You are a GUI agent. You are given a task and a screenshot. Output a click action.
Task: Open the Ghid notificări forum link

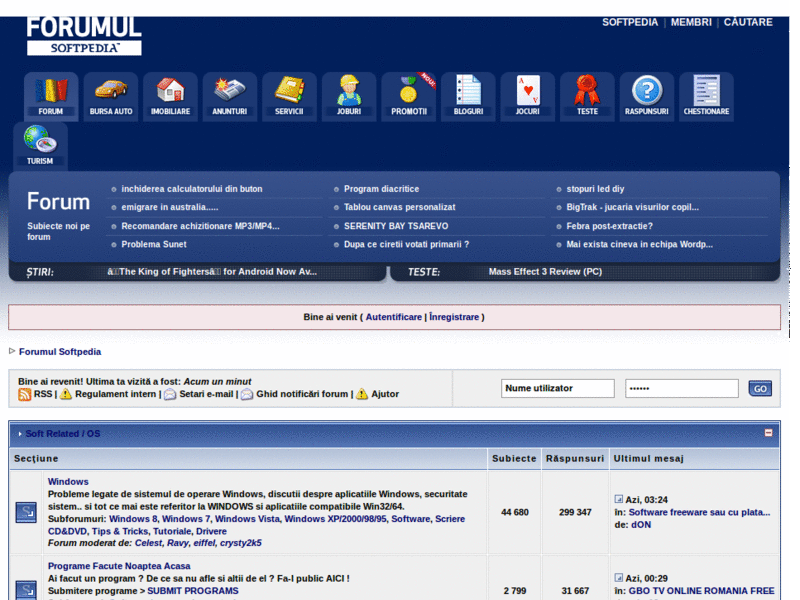(x=302, y=394)
